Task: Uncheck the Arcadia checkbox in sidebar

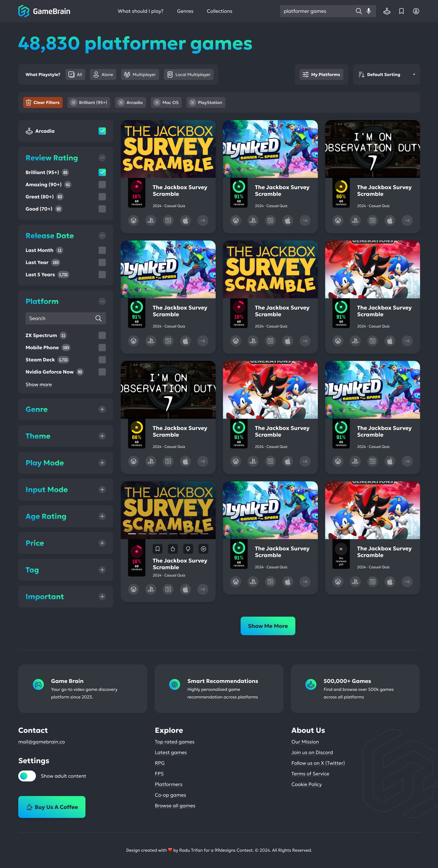Action: [x=102, y=131]
